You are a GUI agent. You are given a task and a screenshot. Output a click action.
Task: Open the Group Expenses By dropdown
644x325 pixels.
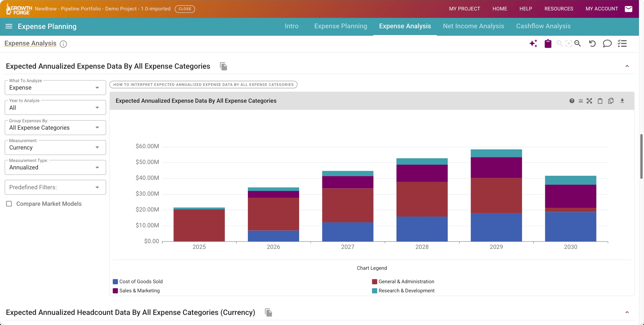point(55,128)
